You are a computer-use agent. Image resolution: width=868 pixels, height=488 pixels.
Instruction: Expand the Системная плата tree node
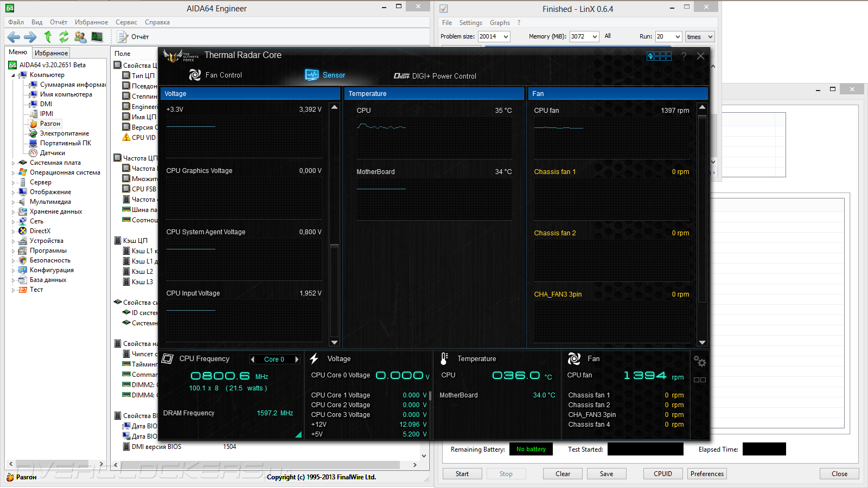click(x=13, y=163)
